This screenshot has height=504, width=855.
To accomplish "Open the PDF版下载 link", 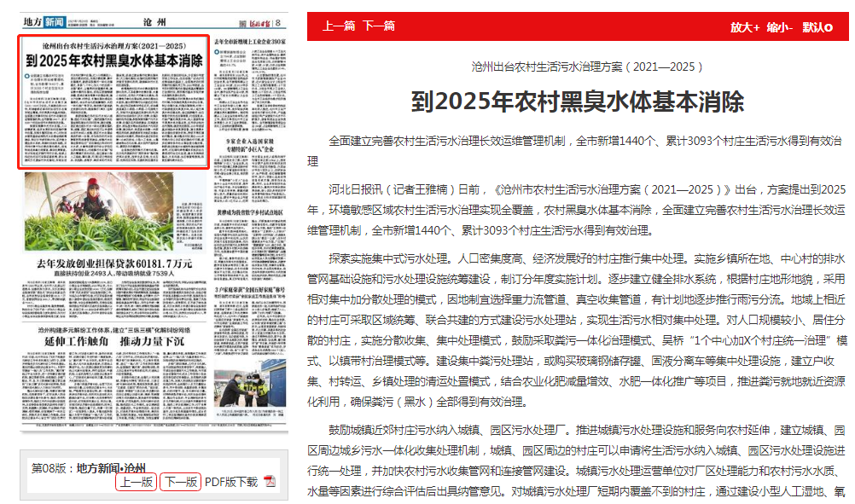I will [230, 482].
